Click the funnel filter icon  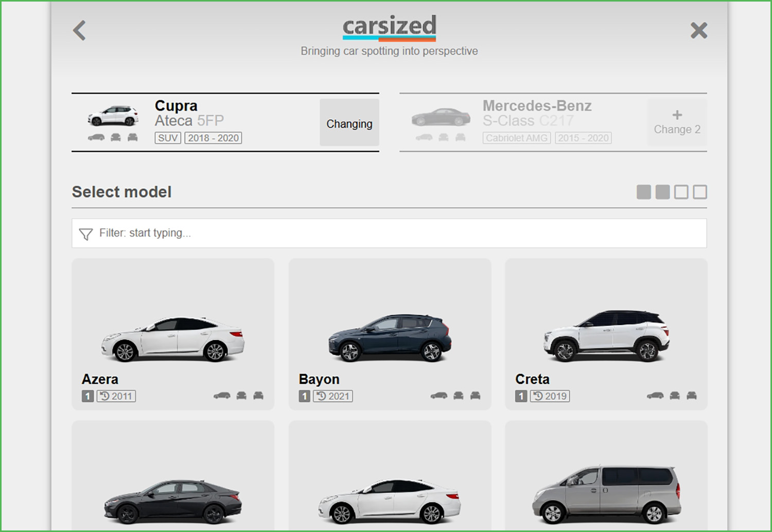click(86, 234)
